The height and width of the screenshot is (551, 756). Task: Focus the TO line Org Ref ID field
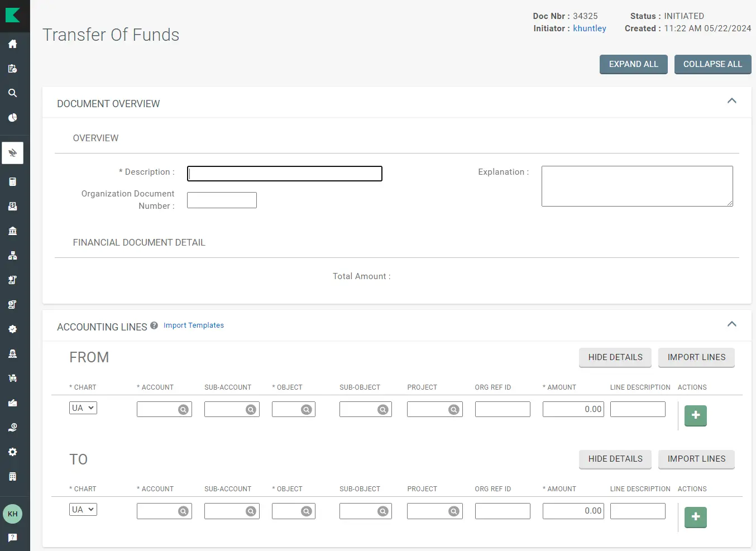pos(503,511)
